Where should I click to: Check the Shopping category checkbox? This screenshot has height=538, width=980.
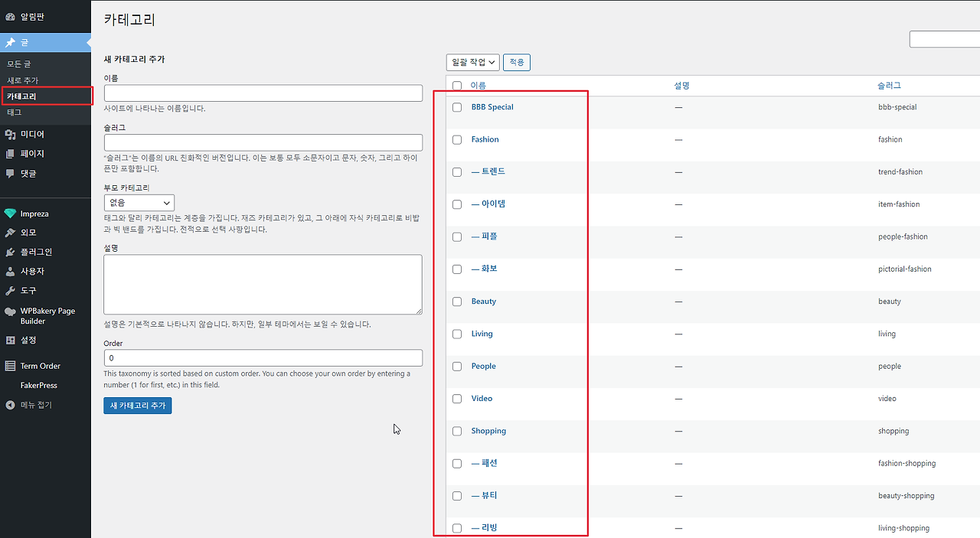pyautogui.click(x=457, y=431)
